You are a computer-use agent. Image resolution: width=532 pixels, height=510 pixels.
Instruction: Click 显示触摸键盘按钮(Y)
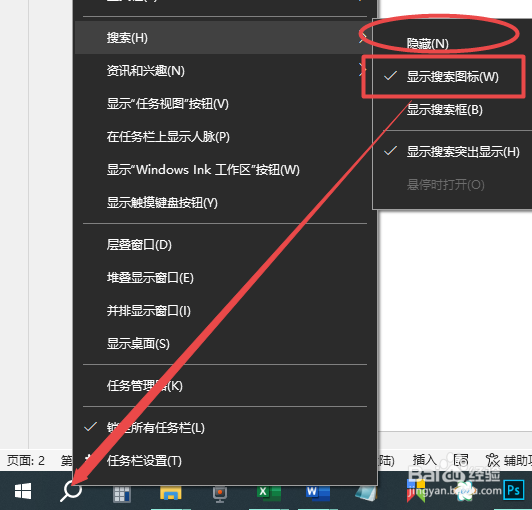(x=225, y=203)
